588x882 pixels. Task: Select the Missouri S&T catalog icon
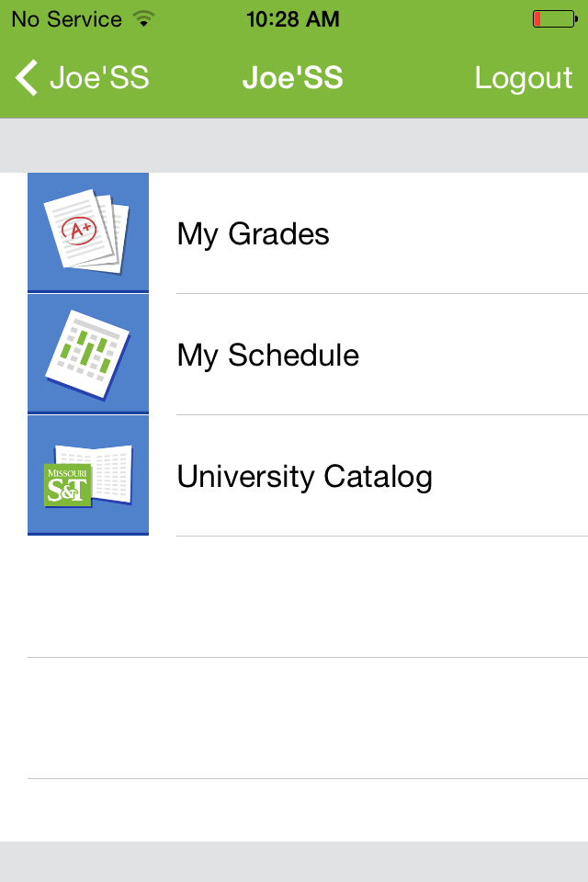click(88, 476)
